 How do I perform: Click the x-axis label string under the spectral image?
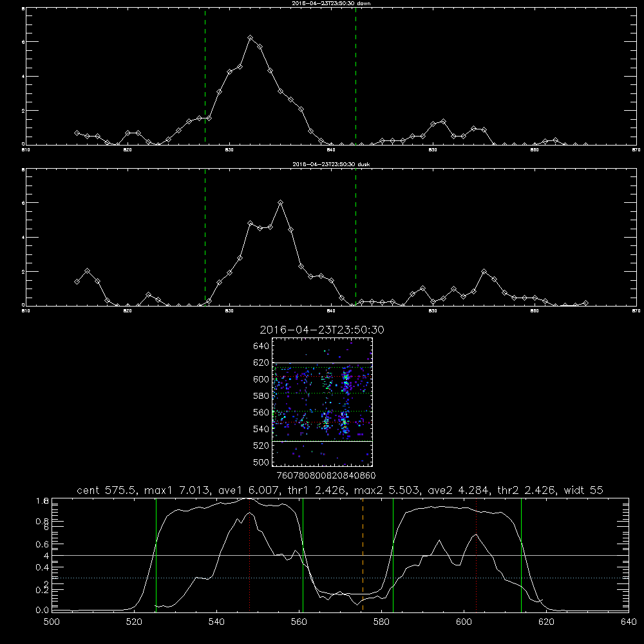tap(326, 476)
